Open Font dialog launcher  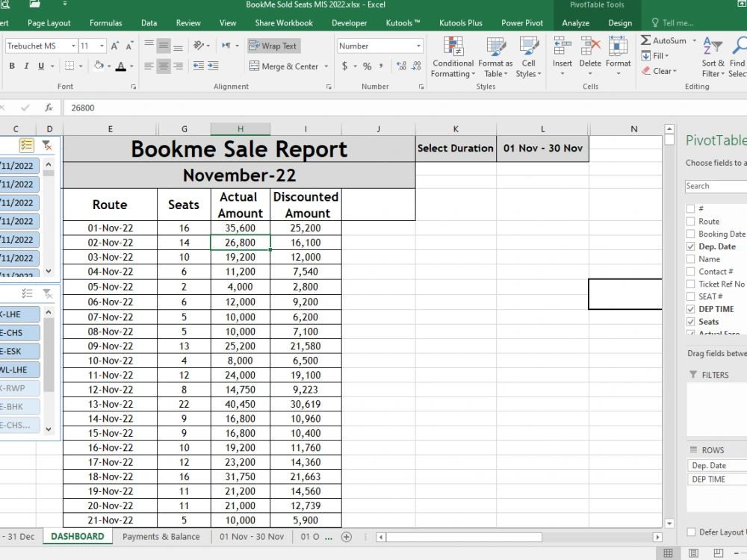[x=134, y=87]
